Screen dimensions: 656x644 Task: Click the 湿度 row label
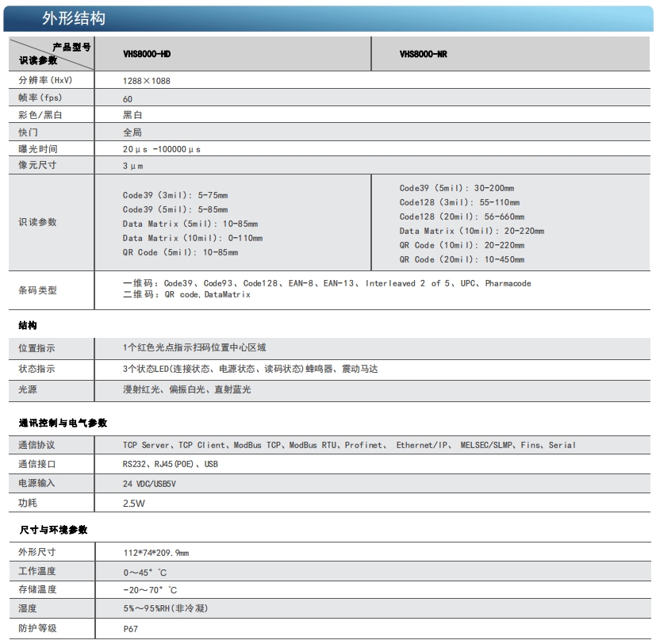[x=28, y=608]
